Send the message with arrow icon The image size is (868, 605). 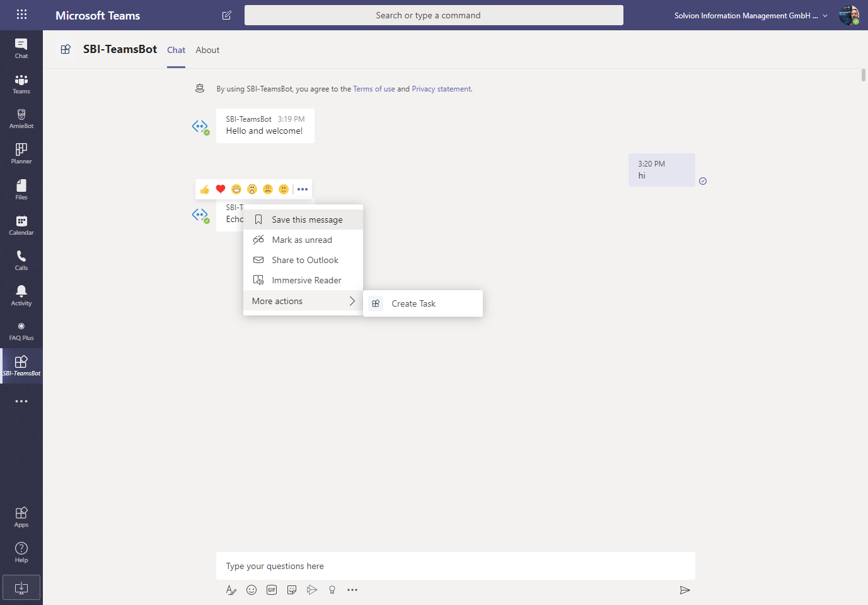(x=685, y=590)
